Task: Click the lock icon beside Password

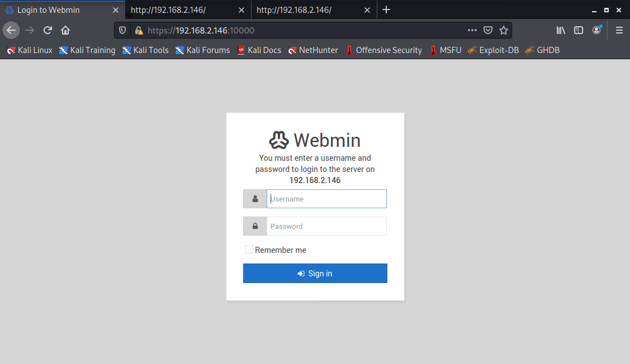Action: (255, 226)
